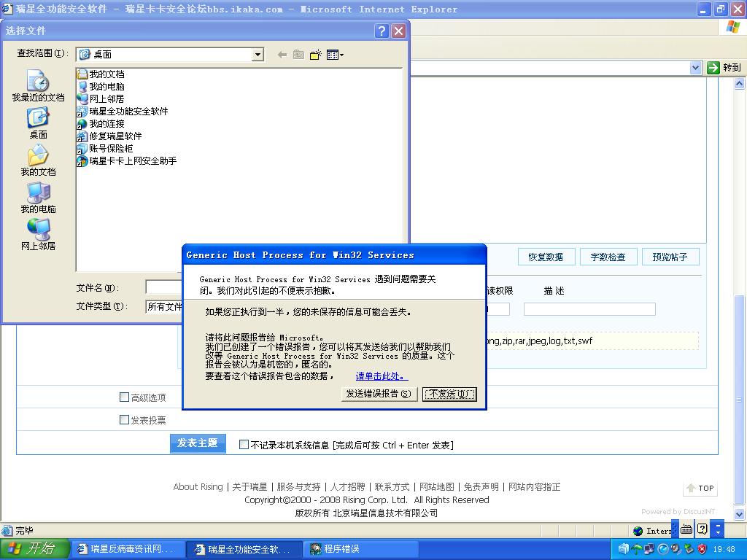The height and width of the screenshot is (560, 747).
Task: Create a new folder with the toolbar icon
Action: (x=315, y=55)
